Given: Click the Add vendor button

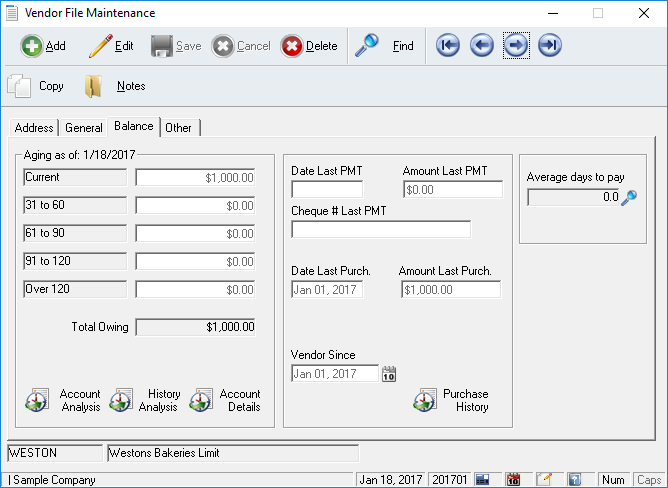Looking at the screenshot, I should 43,46.
